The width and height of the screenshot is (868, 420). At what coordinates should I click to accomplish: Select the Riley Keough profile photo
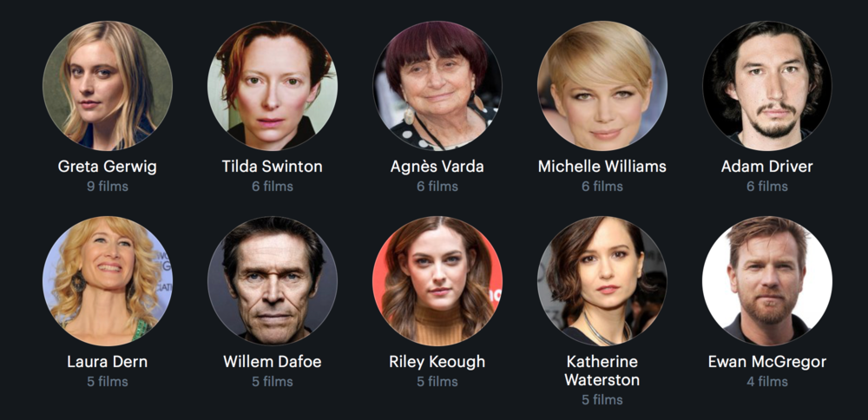[x=437, y=280]
